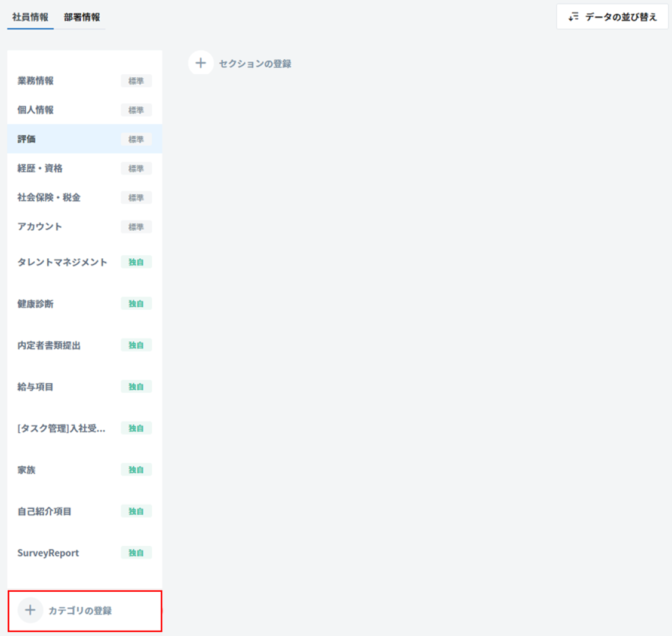Image resolution: width=672 pixels, height=636 pixels.
Task: Click the plus icon beside カテゴリの登録
Action: tap(30, 610)
